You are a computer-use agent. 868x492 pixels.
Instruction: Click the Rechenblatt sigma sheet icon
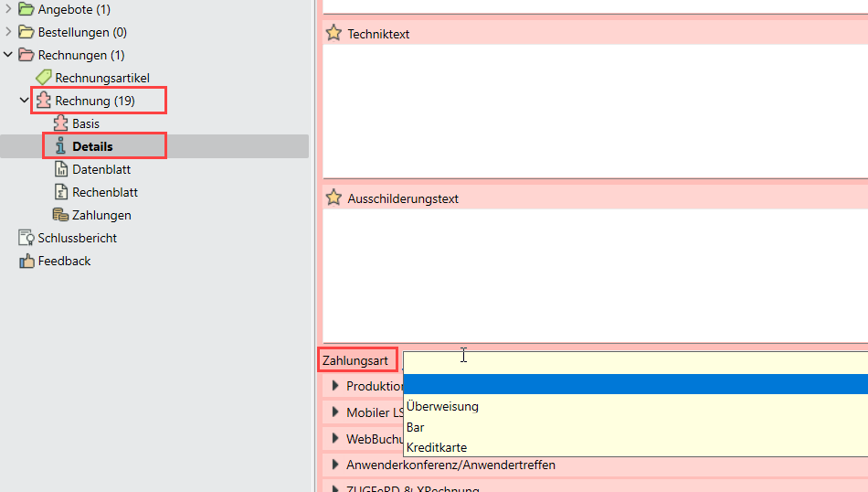point(60,192)
